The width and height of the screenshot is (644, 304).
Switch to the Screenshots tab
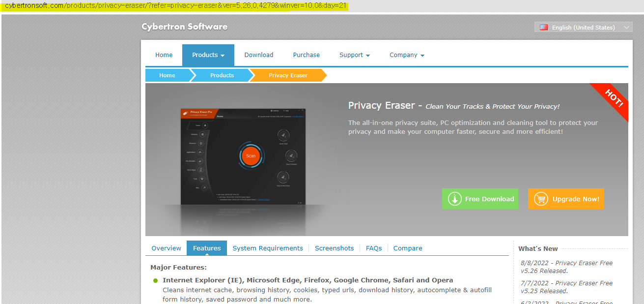pyautogui.click(x=335, y=248)
